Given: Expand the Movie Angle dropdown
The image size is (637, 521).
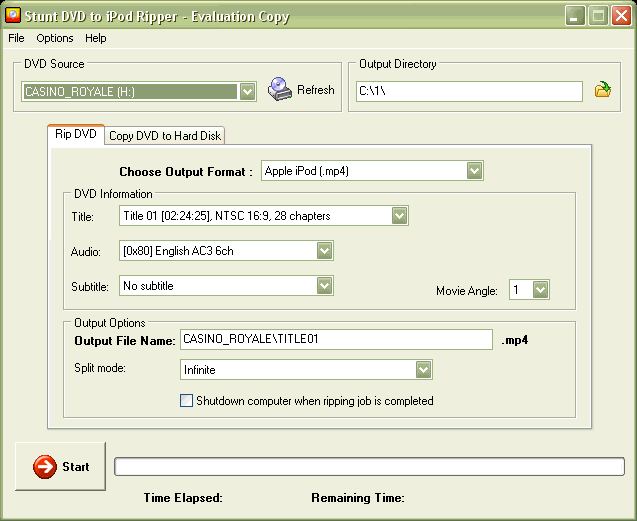Looking at the screenshot, I should pyautogui.click(x=541, y=290).
